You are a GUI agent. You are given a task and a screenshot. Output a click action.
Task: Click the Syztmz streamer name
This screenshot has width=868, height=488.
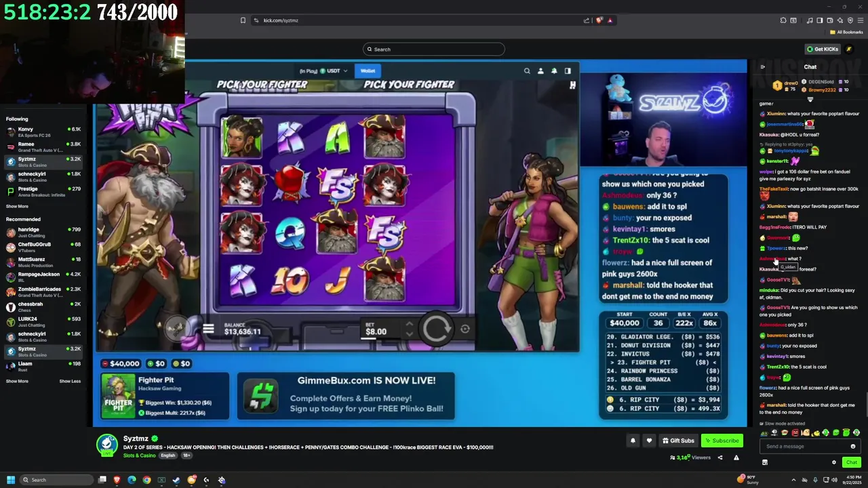(136, 439)
